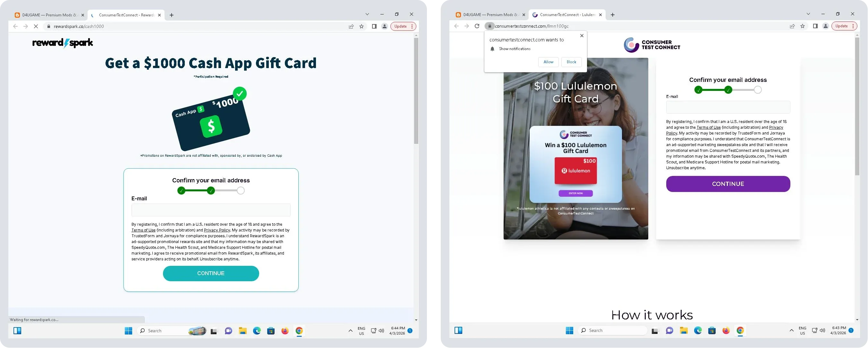Open Update menu in right browser window
This screenshot has height=348, width=868.
point(844,26)
